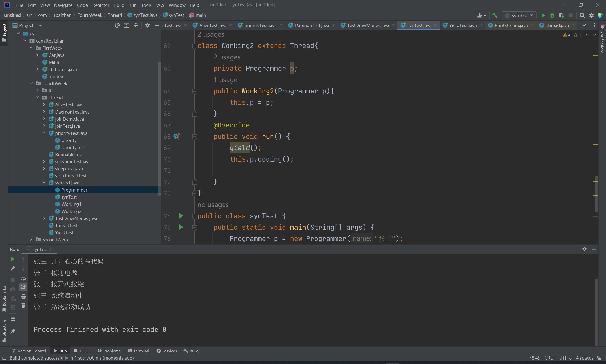The image size is (606, 364).
Task: Toggle Structure tool window on left sidebar
Action: point(4,330)
